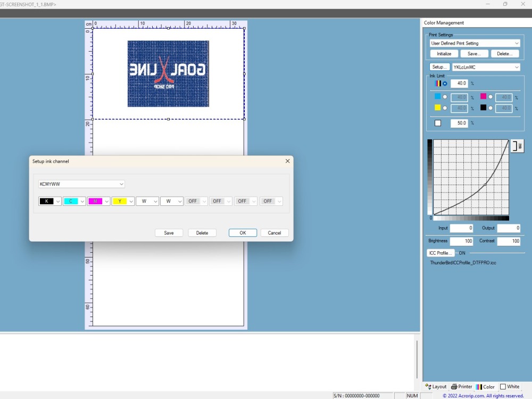Click the combined ink limit 40.0 field
The image size is (532, 399).
click(459, 83)
